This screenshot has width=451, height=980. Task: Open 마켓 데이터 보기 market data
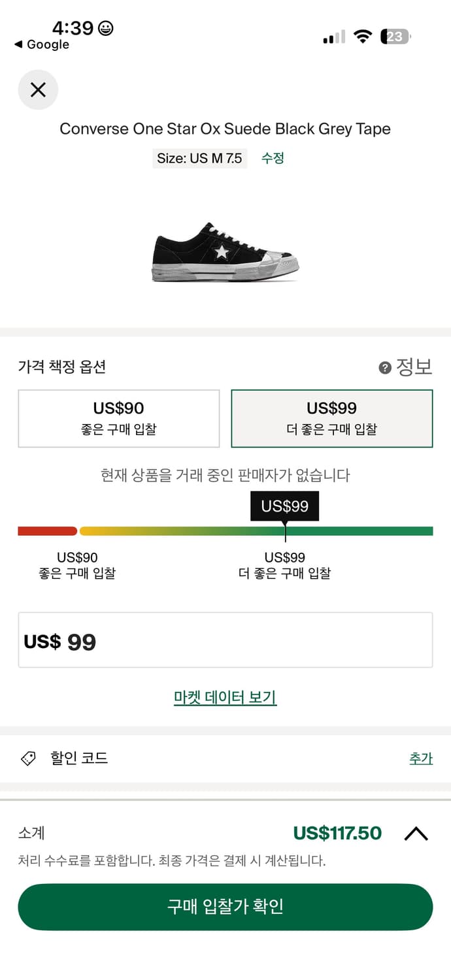[225, 698]
